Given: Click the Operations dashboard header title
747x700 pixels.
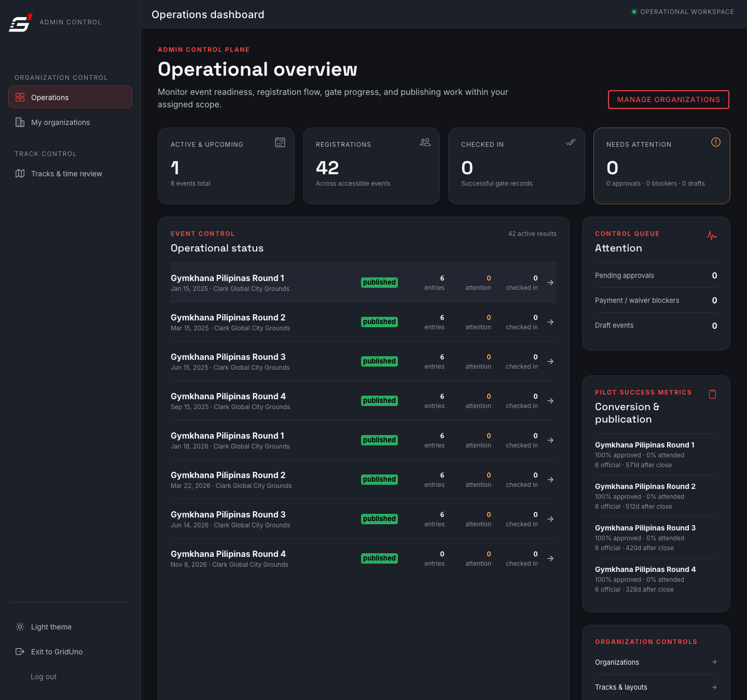Looking at the screenshot, I should pos(208,15).
